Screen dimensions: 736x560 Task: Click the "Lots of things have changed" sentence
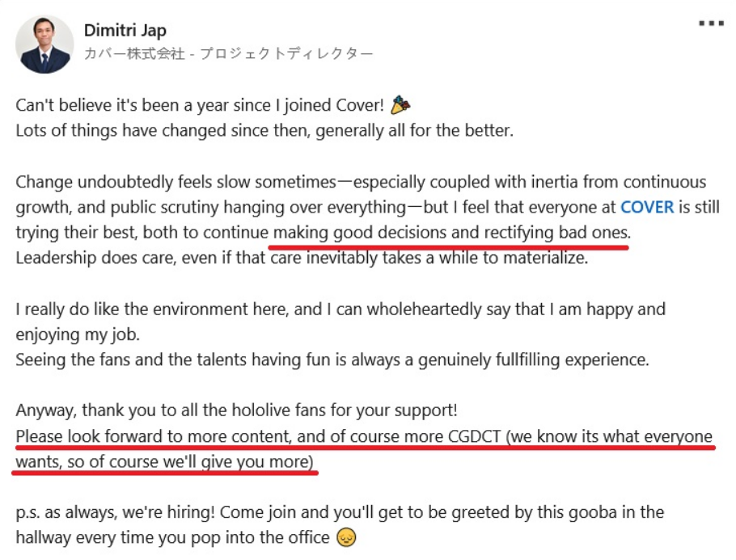pyautogui.click(x=264, y=130)
